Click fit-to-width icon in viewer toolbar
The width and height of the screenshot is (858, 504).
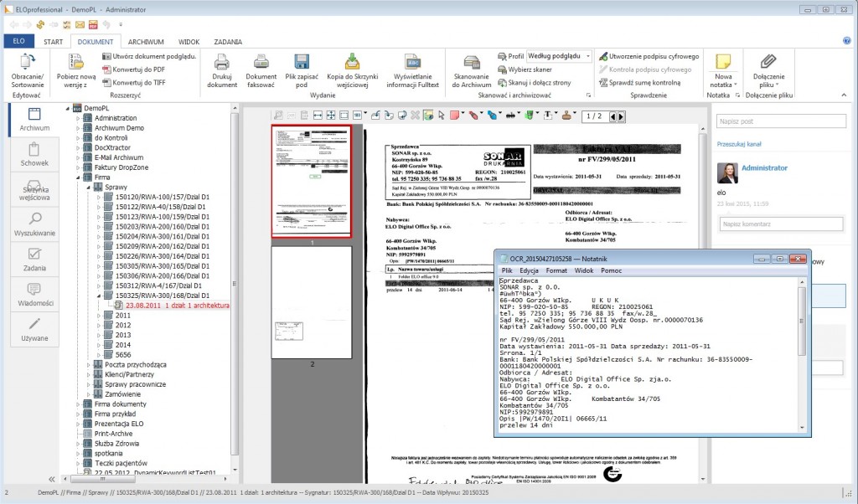point(318,116)
